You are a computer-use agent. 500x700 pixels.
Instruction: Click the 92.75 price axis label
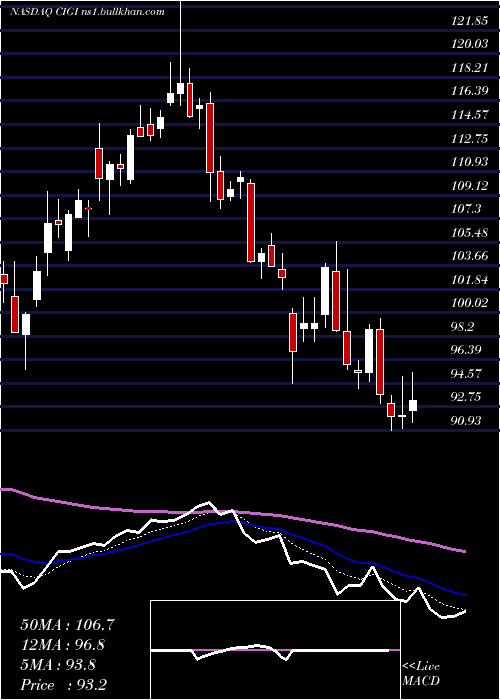pyautogui.click(x=466, y=397)
